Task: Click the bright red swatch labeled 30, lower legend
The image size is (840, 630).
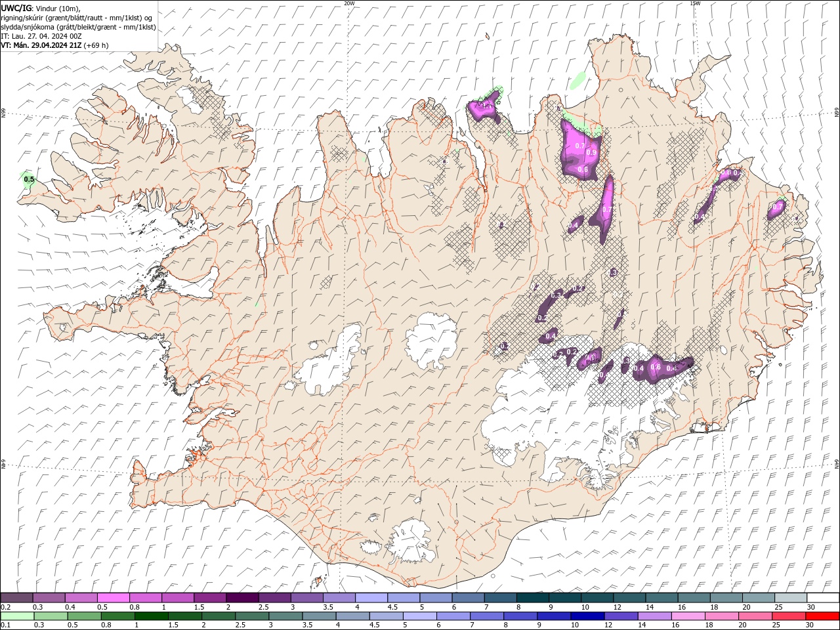Action: (822, 616)
